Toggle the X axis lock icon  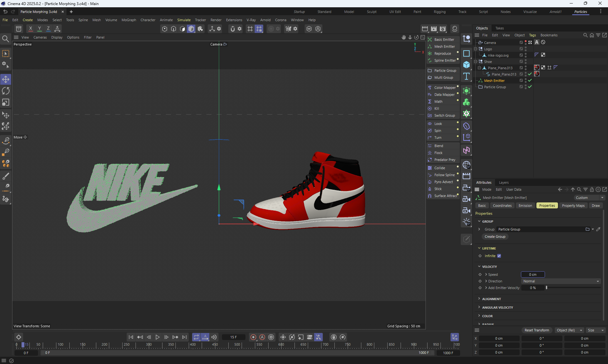click(x=30, y=29)
